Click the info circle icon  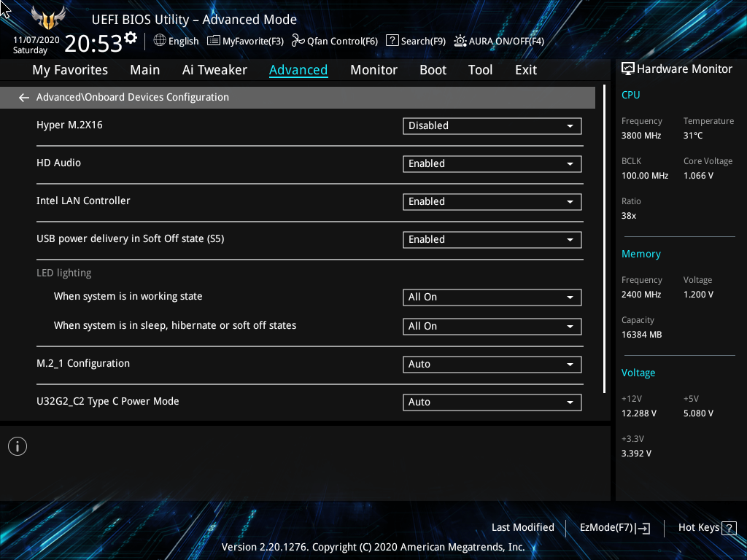pyautogui.click(x=18, y=446)
